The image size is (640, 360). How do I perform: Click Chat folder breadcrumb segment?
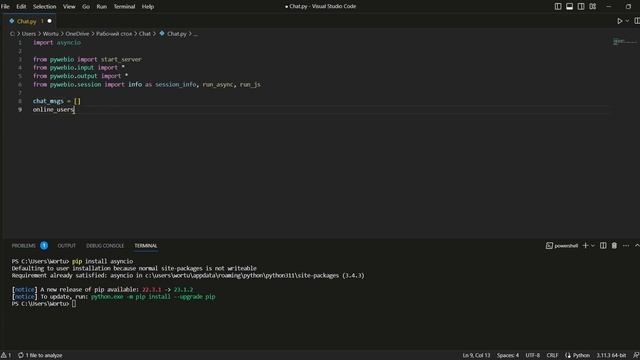point(145,34)
